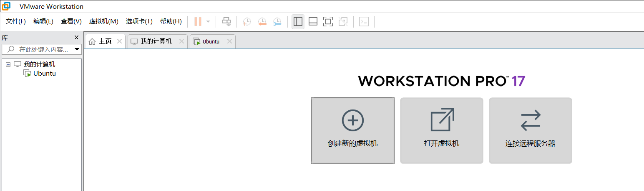
Task: Close the Ubuntu tab
Action: (229, 41)
